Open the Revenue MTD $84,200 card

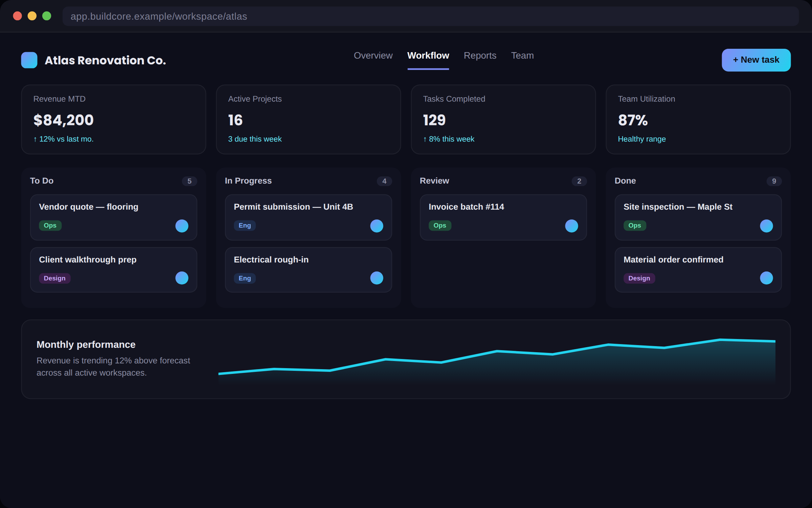(x=114, y=120)
